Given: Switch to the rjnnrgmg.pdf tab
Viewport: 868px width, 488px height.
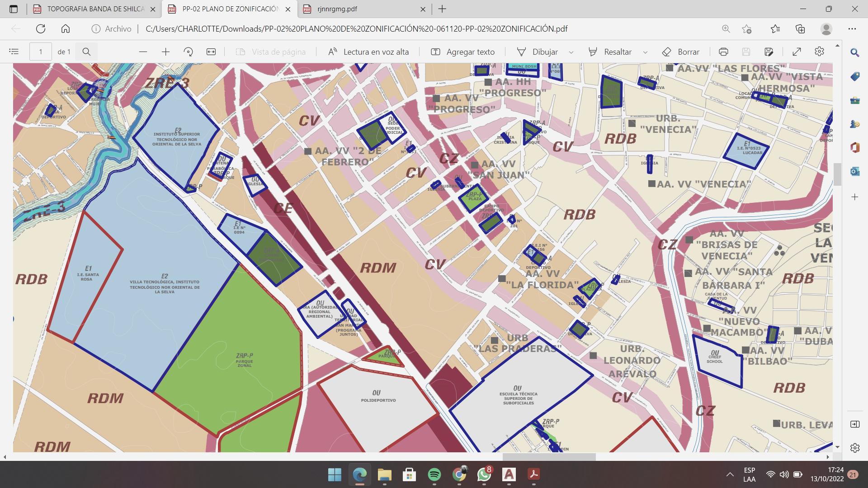Looking at the screenshot, I should tap(337, 9).
